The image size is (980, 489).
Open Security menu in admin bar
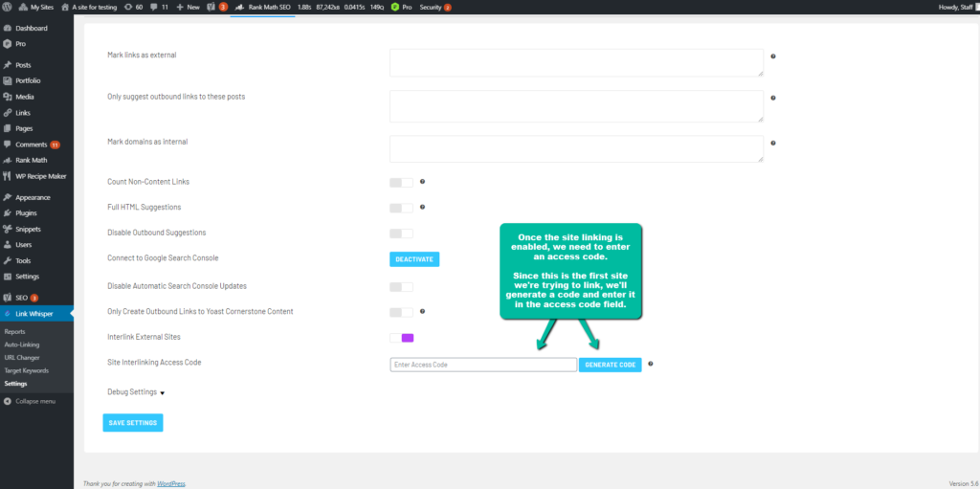435,7
